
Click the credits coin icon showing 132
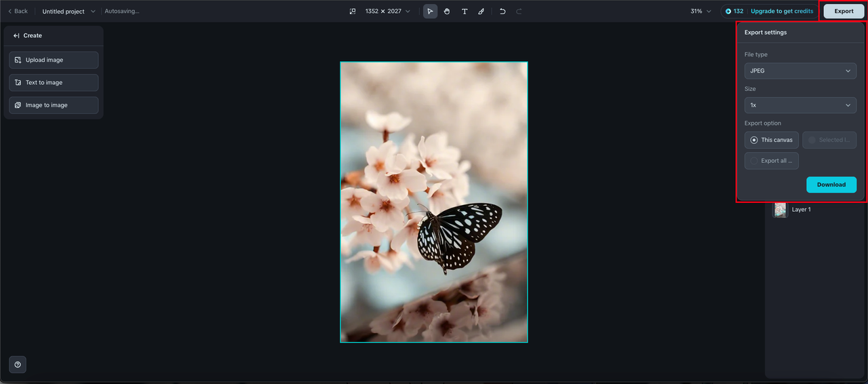pyautogui.click(x=729, y=12)
